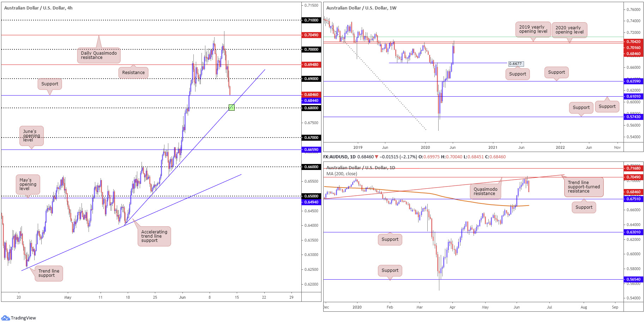Select the 'Quasimodo resistance' callout on daily chart

point(486,191)
